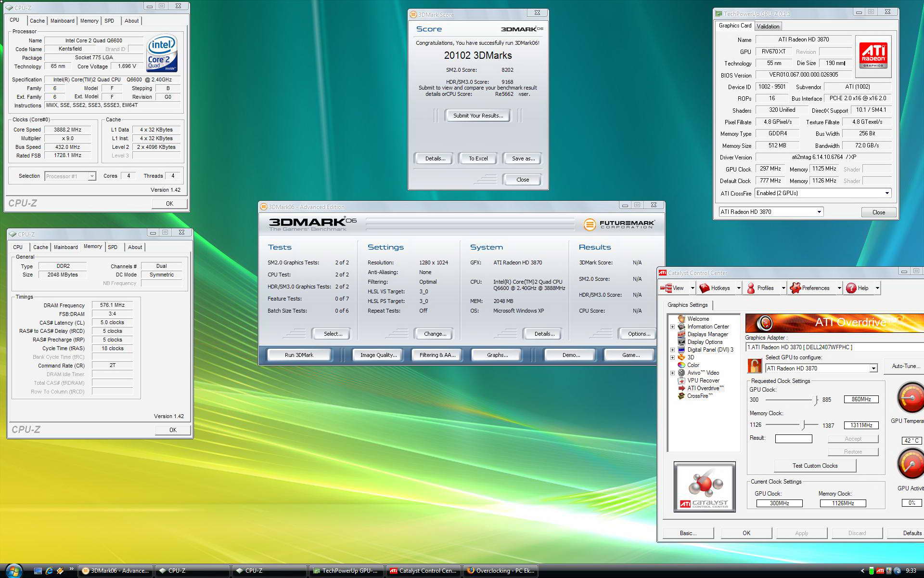Screen dimensions: 924x578
Task: Click the Core Speed 3888.2 MHz value
Action: click(67, 130)
